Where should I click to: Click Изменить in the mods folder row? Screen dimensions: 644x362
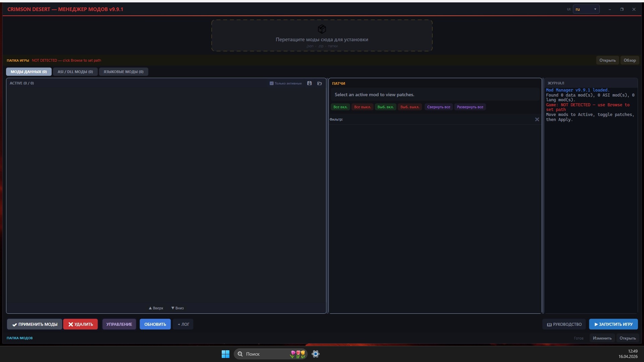coord(602,338)
